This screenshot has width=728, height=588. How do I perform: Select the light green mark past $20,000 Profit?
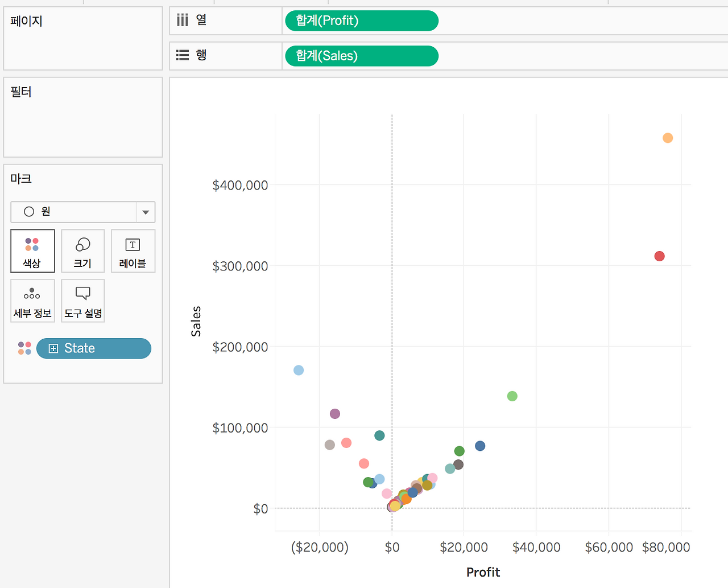pos(512,396)
